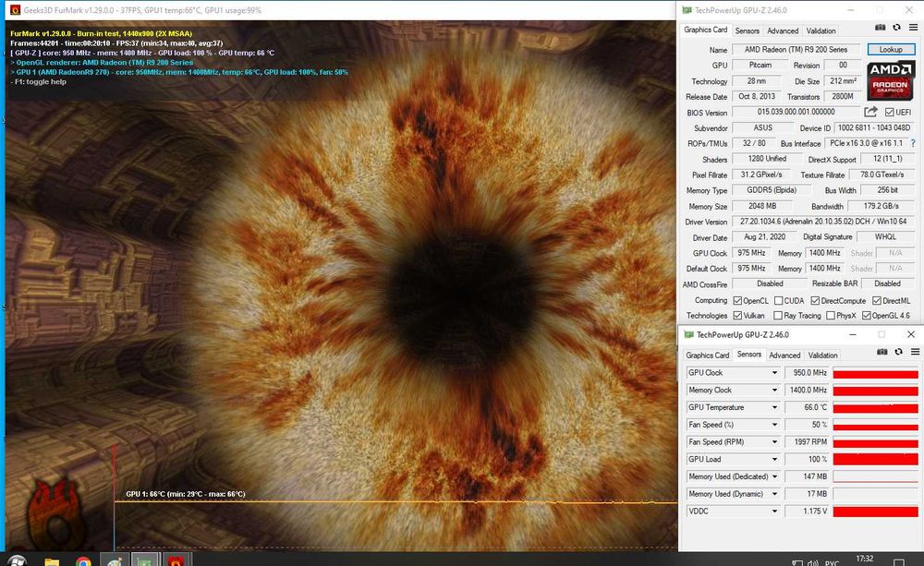Open Google Chrome from the taskbar
This screenshot has height=566, width=924.
tap(84, 560)
